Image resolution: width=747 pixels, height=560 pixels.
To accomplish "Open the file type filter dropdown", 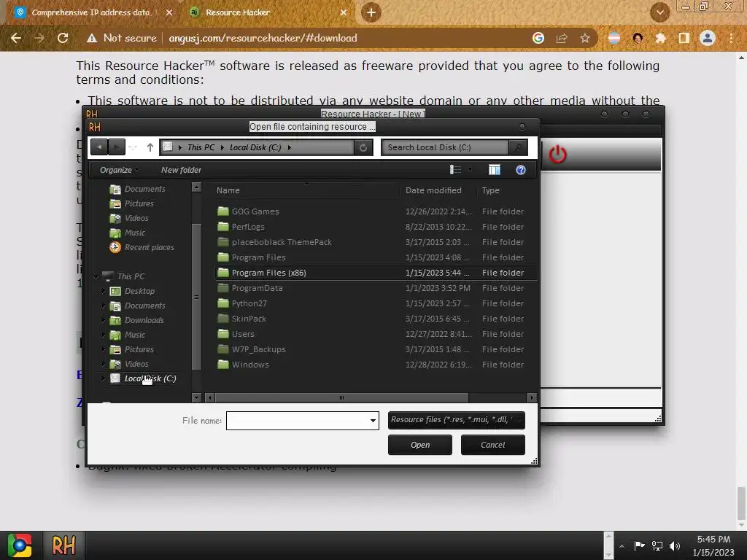I will [457, 420].
